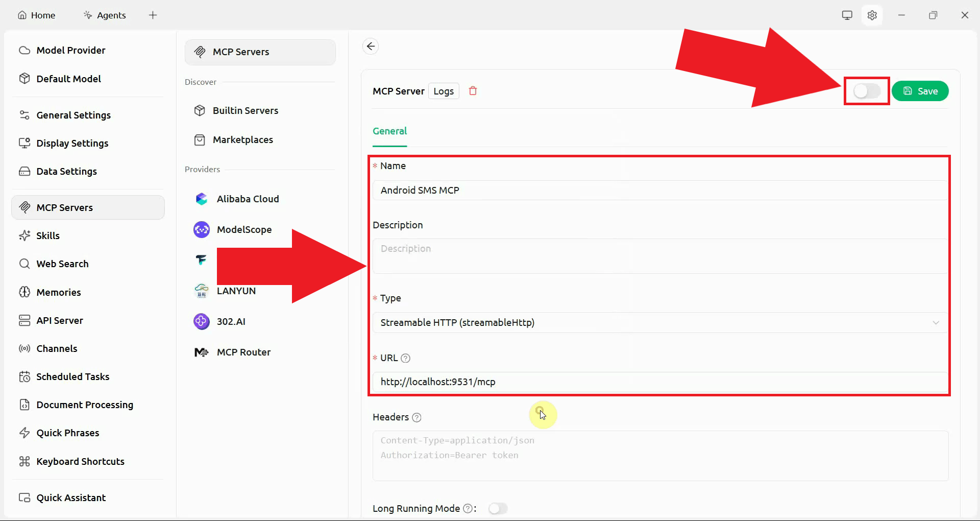980x521 pixels.
Task: Click the Scheduled Tasks calendar icon
Action: point(24,376)
